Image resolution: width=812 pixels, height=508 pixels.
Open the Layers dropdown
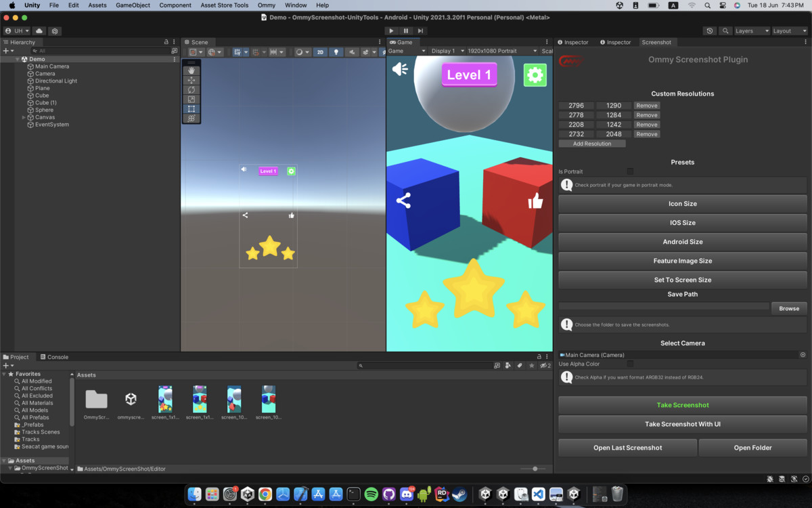(752, 30)
